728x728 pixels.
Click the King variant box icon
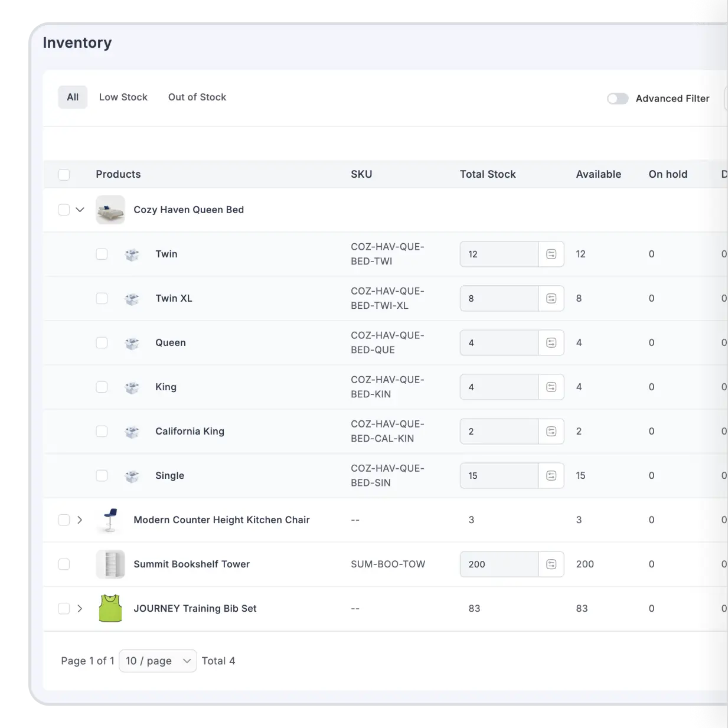[132, 387]
